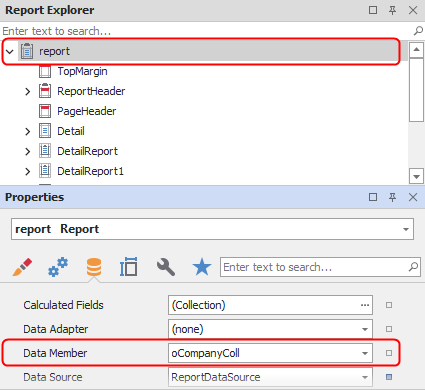425x390 pixels.
Task: Click the Properties search magnifier icon
Action: [x=413, y=267]
